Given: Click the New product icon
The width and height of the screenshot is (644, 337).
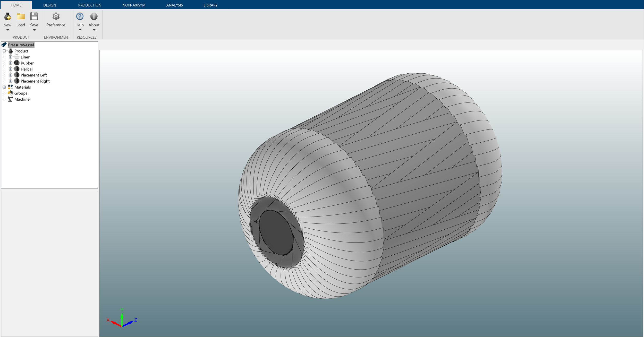Looking at the screenshot, I should pos(7,17).
